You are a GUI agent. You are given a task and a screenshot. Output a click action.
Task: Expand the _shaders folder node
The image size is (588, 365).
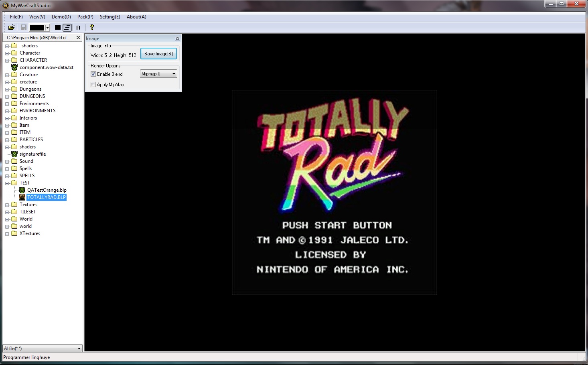7,46
